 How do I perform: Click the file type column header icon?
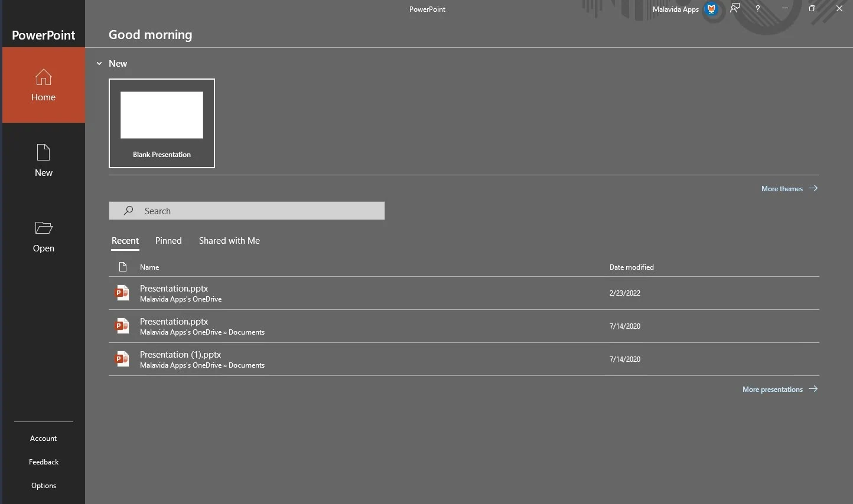[123, 267]
